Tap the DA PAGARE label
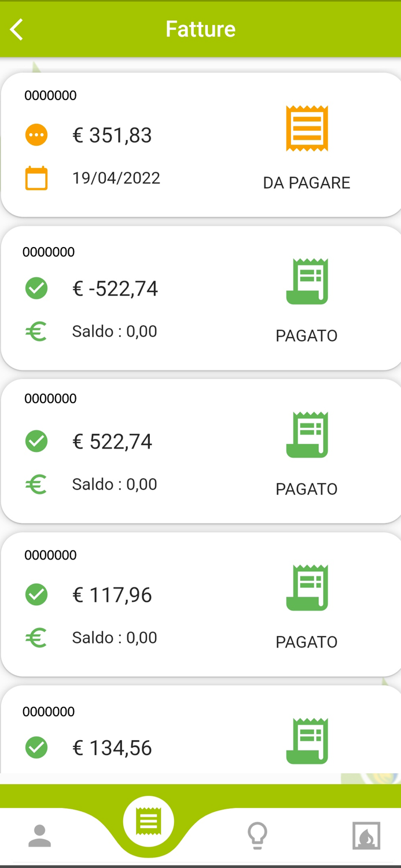401x868 pixels. [x=307, y=183]
